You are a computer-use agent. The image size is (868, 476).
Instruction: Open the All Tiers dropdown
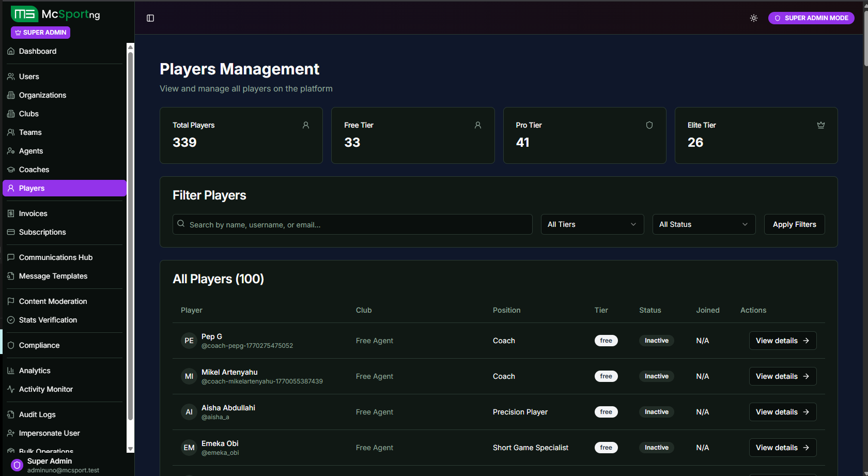tap(592, 224)
